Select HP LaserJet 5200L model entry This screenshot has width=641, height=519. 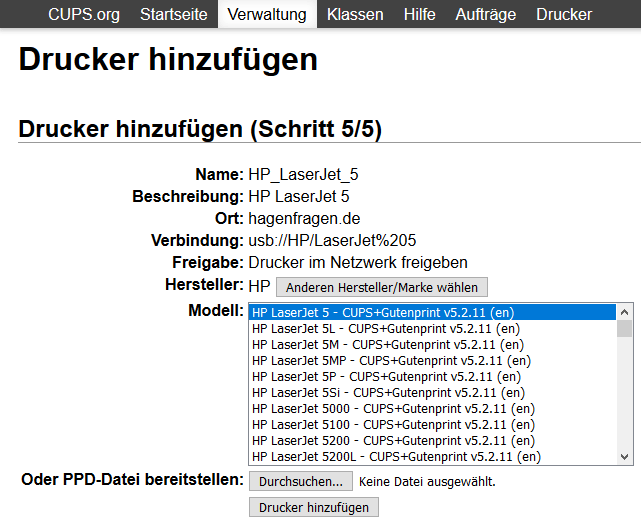point(432,456)
